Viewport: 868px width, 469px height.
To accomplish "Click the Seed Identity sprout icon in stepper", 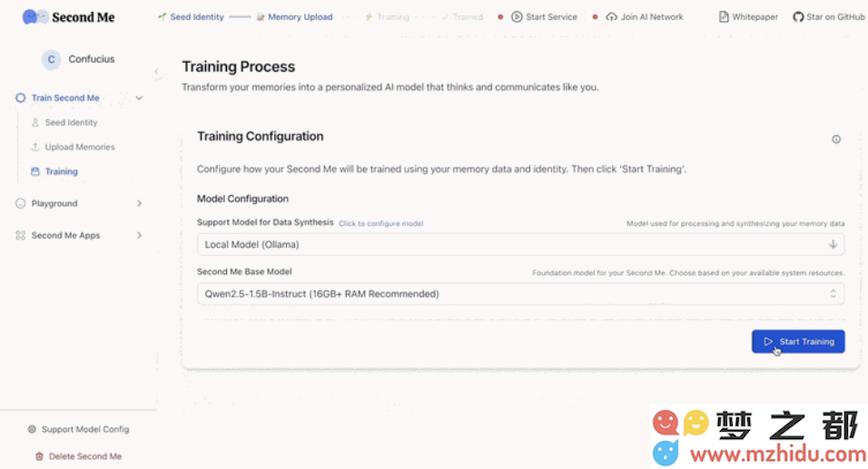I will point(163,17).
